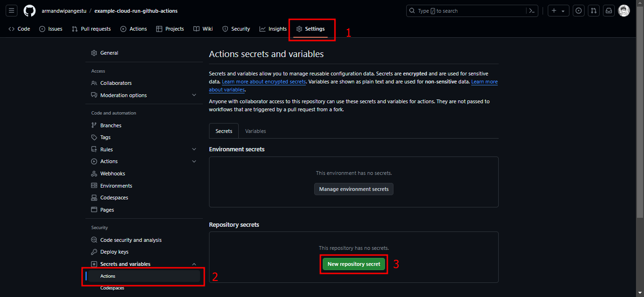Open the encrypted secrets documentation link
This screenshot has width=644, height=297.
point(264,81)
